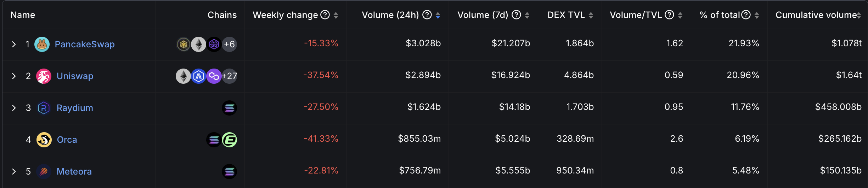Image resolution: width=868 pixels, height=188 pixels.
Task: Expand the Uniswap row chevron
Action: [x=14, y=76]
